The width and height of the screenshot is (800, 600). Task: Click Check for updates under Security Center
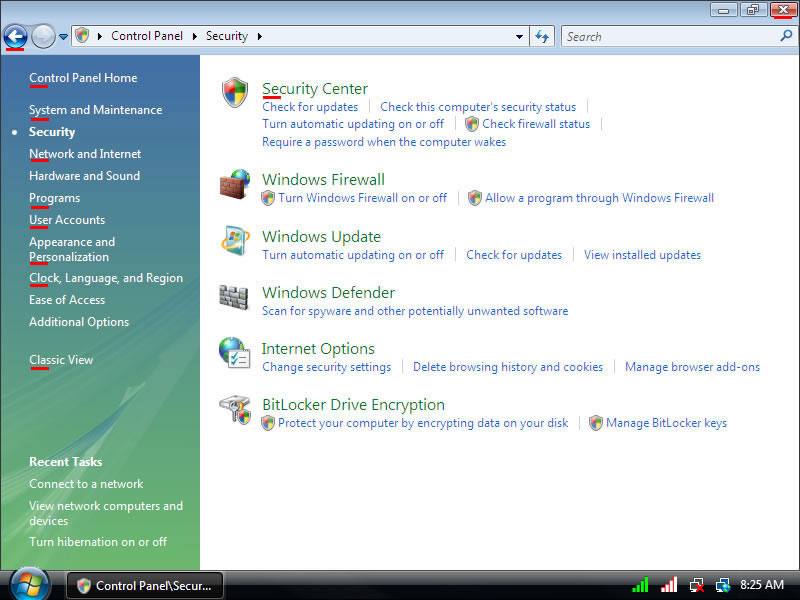[x=310, y=107]
